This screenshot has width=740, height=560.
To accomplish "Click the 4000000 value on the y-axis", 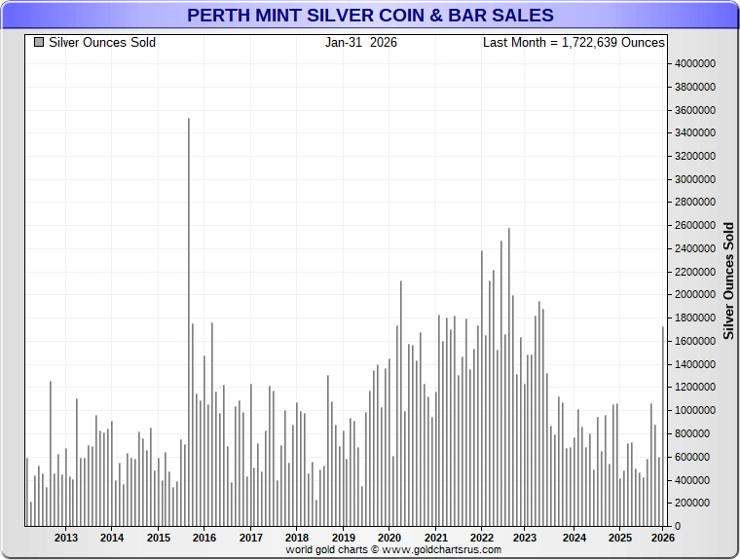I will tap(695, 63).
